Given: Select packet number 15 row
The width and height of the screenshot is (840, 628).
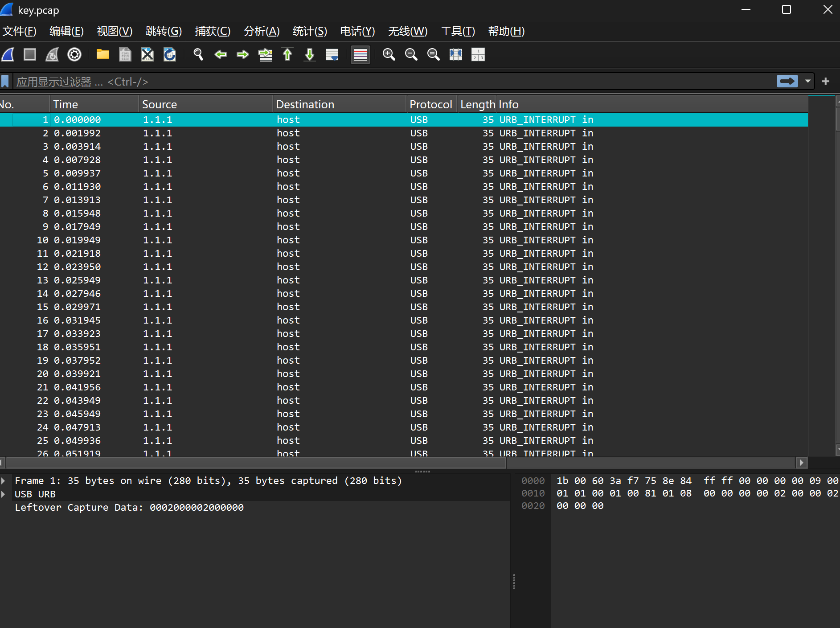Looking at the screenshot, I should coord(404,307).
